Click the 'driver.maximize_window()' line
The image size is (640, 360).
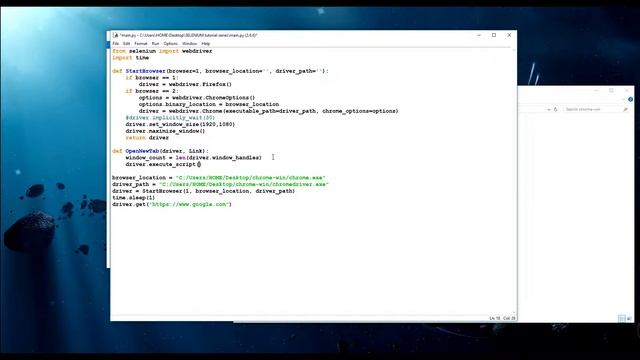point(165,131)
